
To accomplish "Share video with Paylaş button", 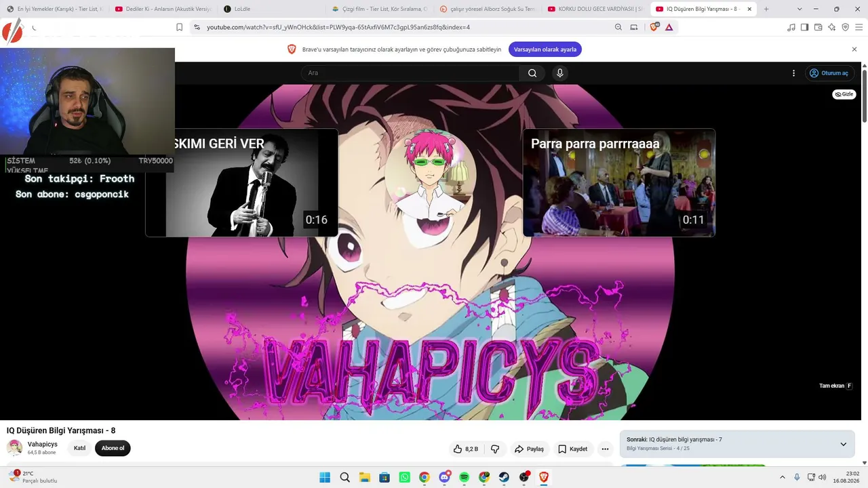I will pos(529,449).
